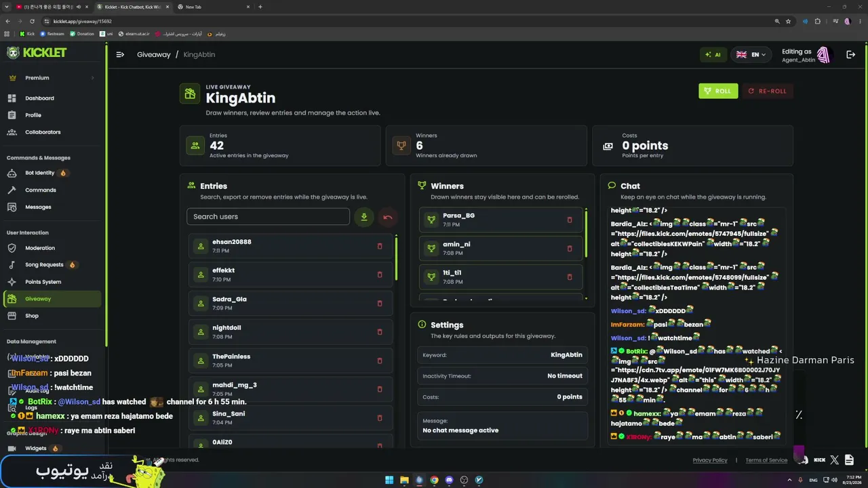Open File Explorer from the taskbar
The height and width of the screenshot is (488, 868).
click(404, 480)
